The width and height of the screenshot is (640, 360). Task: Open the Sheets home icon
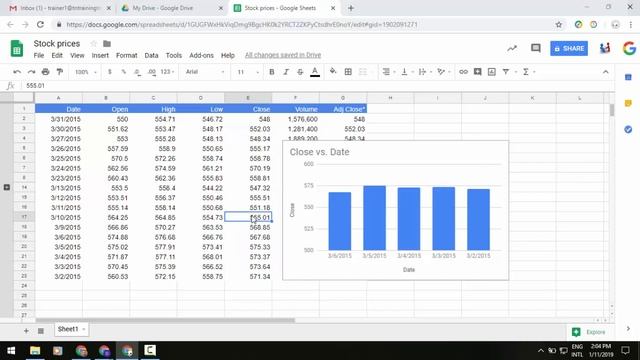[x=17, y=49]
